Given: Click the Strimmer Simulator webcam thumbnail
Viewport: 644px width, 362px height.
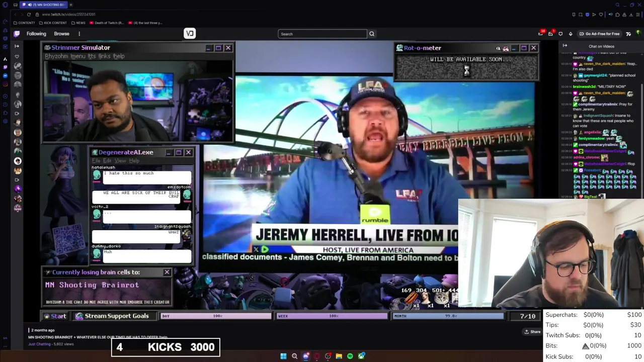Looking at the screenshot, I should point(137,102).
